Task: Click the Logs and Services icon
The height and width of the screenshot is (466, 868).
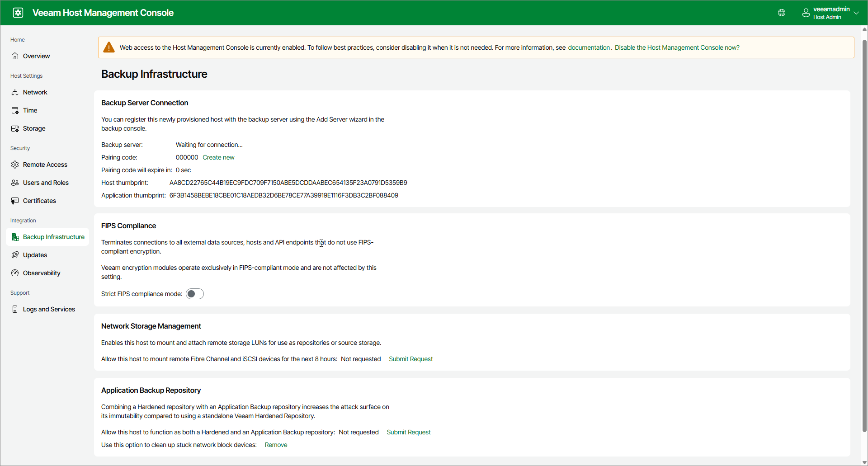Action: [15, 309]
